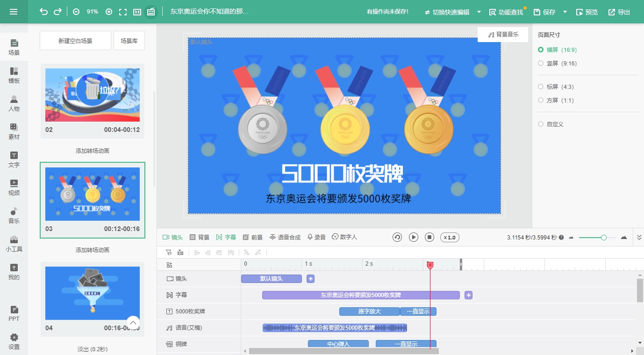Image resolution: width=644 pixels, height=355 pixels.
Task: Click the timeline horizontal scrollbar
Action: pos(344,351)
